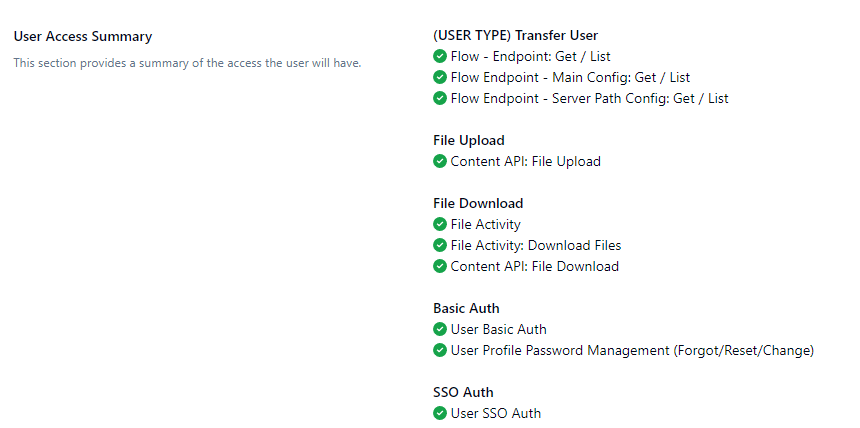Click the SSO Auth section heading
The image size is (860, 428).
coord(463,392)
